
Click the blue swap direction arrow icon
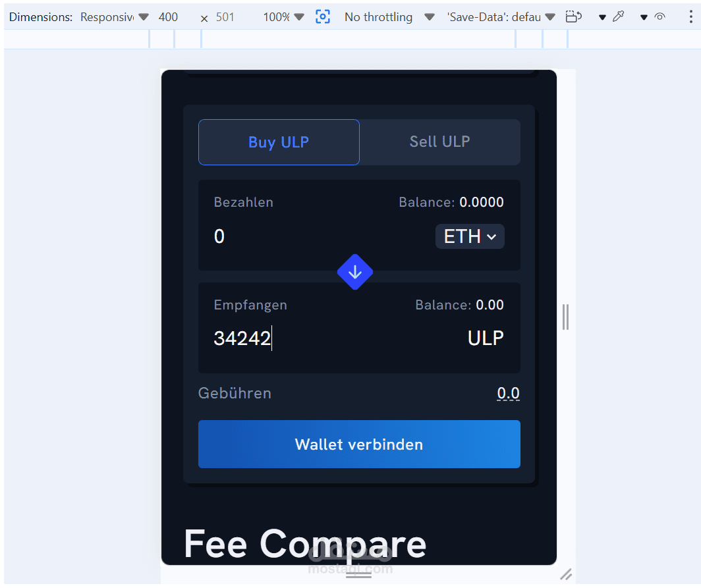[355, 272]
